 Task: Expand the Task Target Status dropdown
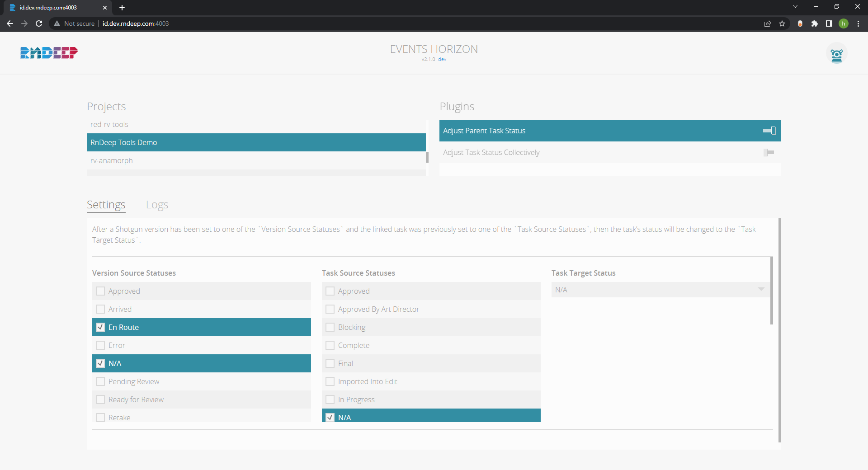[659, 290]
